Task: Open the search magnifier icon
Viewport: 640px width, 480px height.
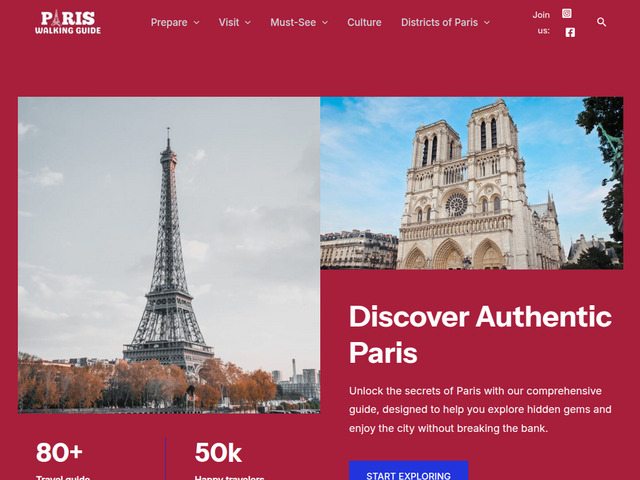Action: click(601, 22)
